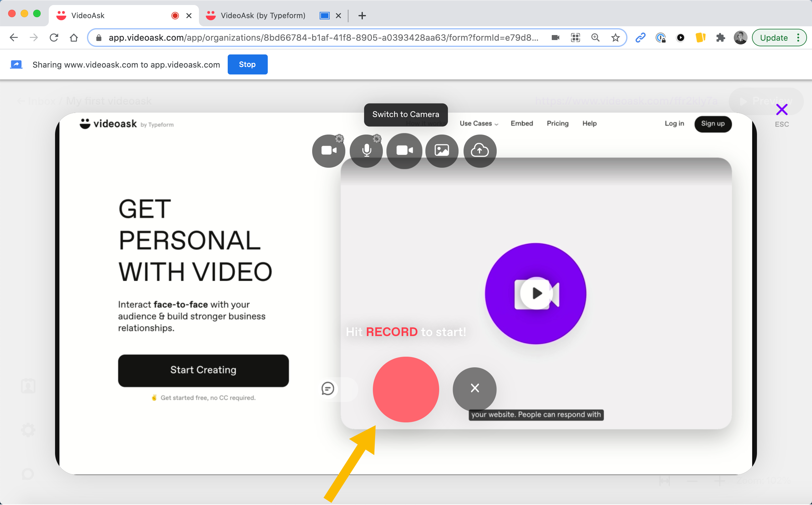Image resolution: width=812 pixels, height=505 pixels.
Task: Click the videoask by Typeform logo
Action: tap(127, 124)
